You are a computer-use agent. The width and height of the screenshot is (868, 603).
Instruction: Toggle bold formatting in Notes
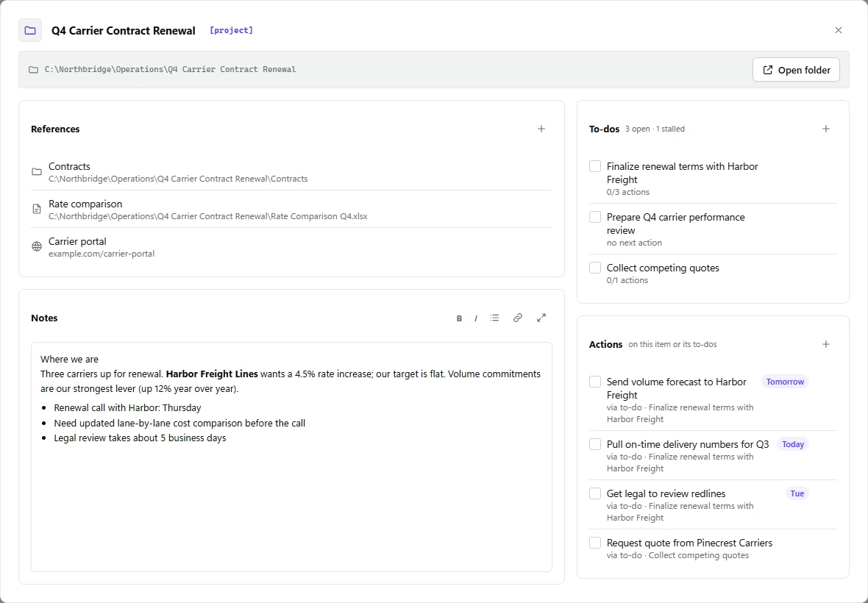pyautogui.click(x=459, y=318)
